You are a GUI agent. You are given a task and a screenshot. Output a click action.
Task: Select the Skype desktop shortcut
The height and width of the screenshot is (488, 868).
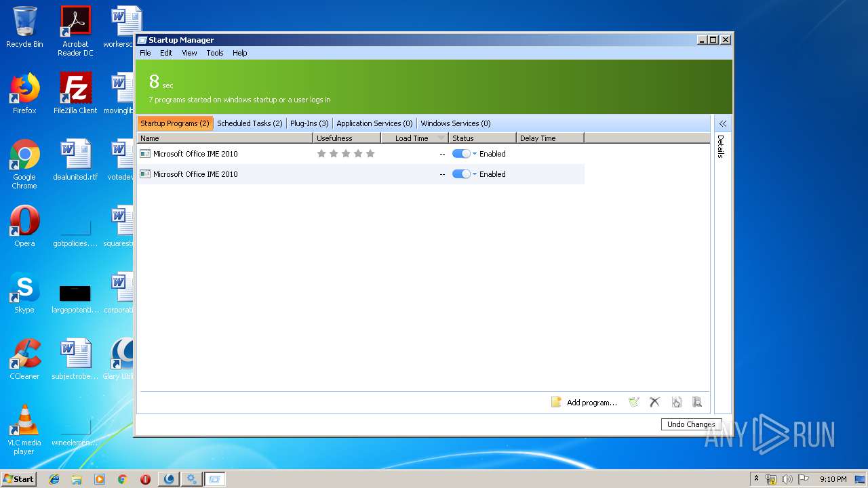pos(24,293)
